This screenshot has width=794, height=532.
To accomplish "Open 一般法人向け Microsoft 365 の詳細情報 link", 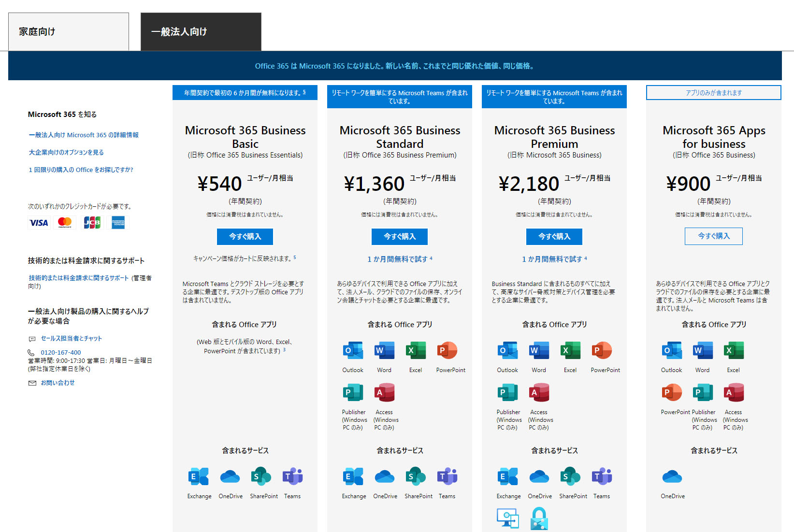I will coord(84,135).
